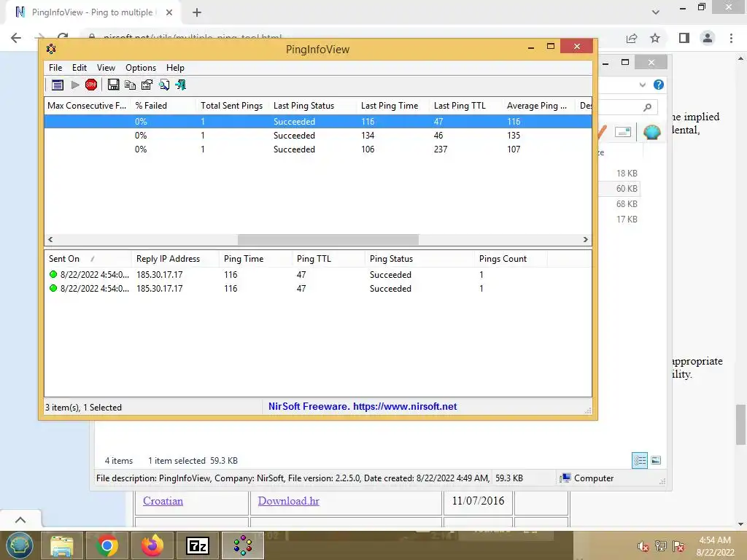The height and width of the screenshot is (560, 747).
Task: Expand the downloads bar chevron
Action: coord(20,519)
